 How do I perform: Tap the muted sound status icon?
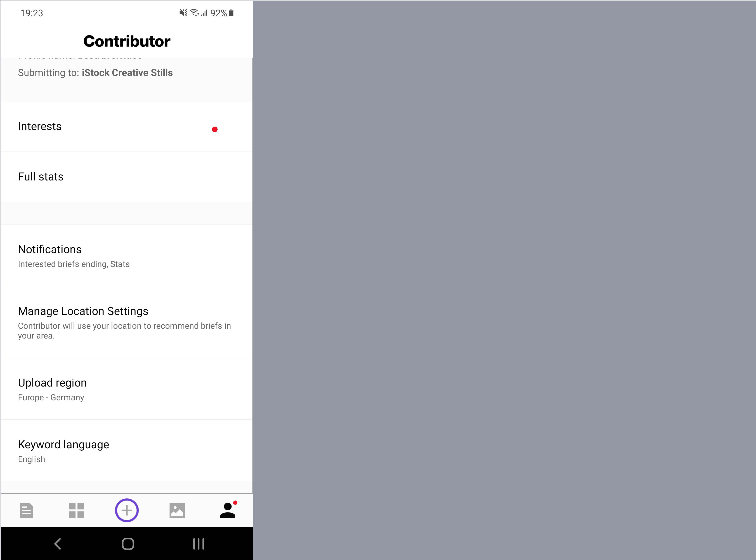pos(183,13)
